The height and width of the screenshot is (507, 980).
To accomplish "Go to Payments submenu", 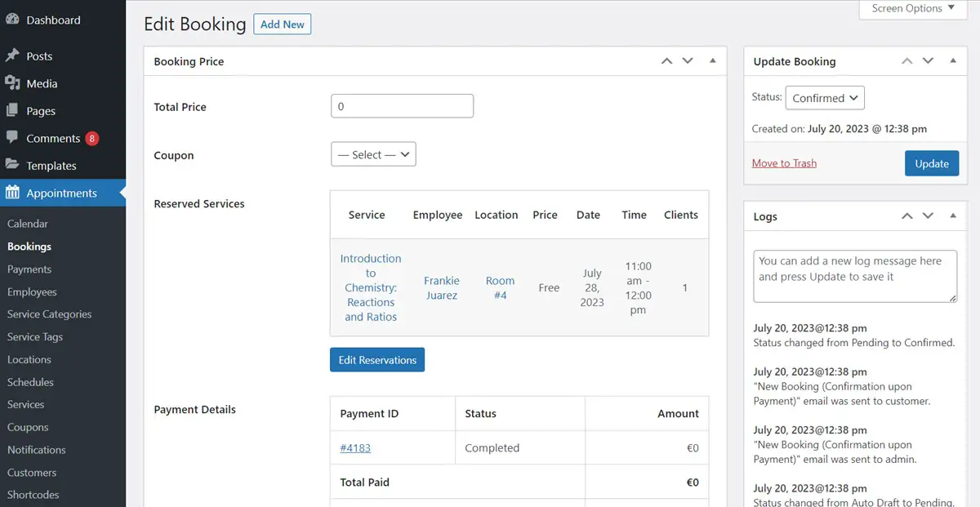I will [x=29, y=269].
